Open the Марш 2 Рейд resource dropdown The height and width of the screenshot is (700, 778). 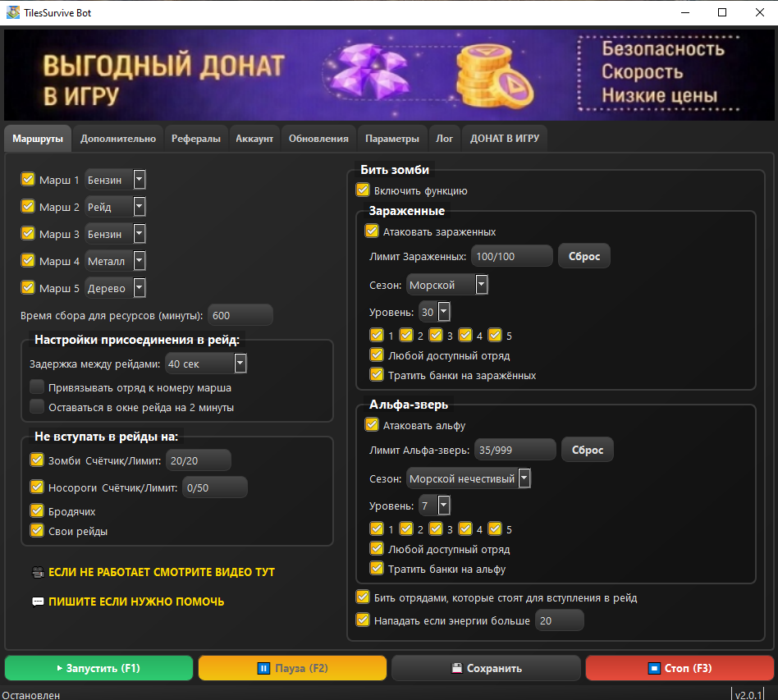click(x=139, y=207)
